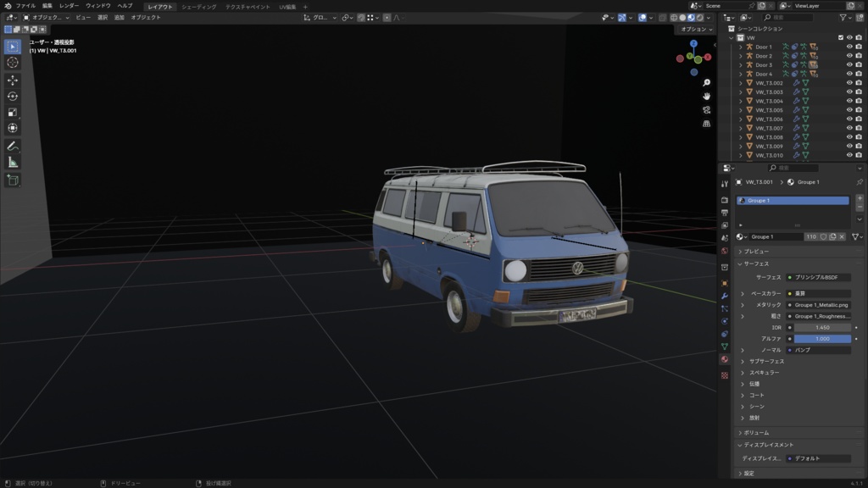Click the viewport pan hand icon
Screen dimensions: 868x488
point(706,97)
